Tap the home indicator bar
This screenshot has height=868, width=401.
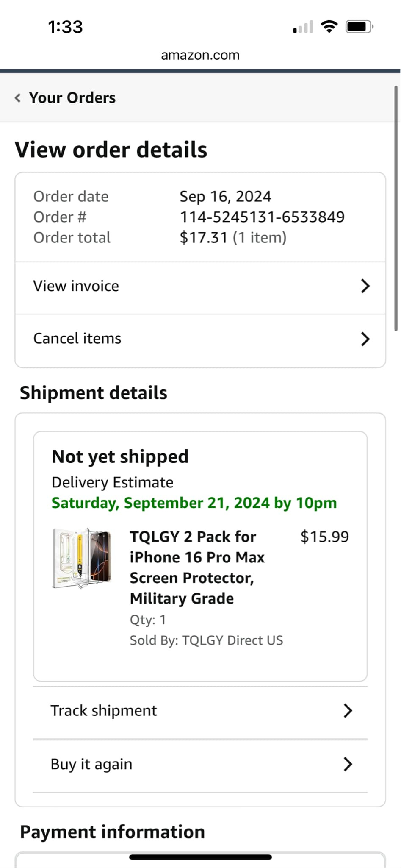pos(200,857)
